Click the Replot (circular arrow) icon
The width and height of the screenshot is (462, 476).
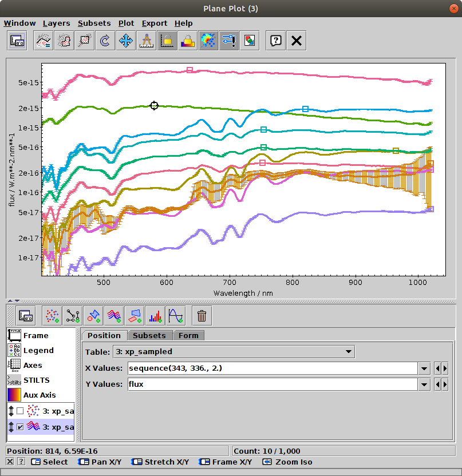[105, 41]
